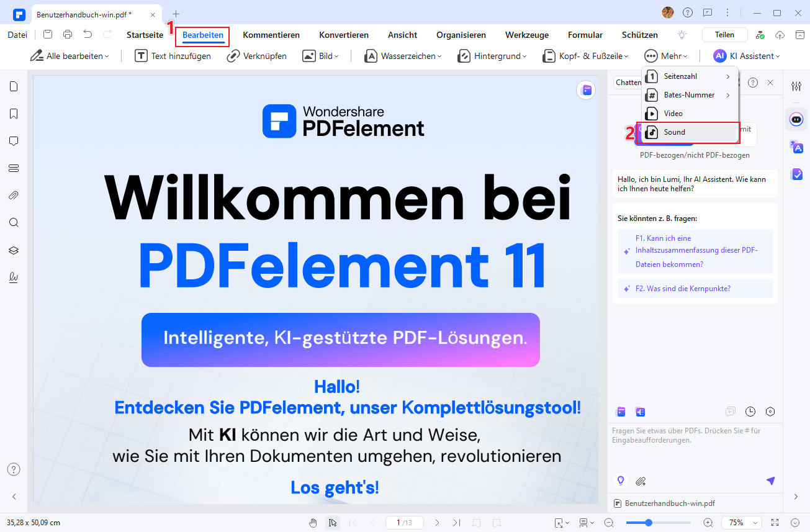Open the search panel in left sidebar
This screenshot has height=532, width=810.
tap(14, 223)
